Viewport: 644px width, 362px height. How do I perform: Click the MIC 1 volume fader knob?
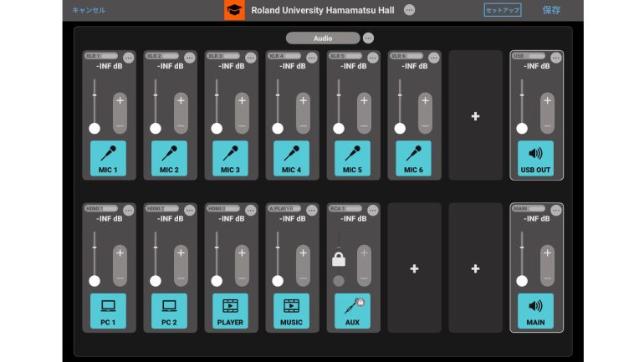click(x=95, y=129)
